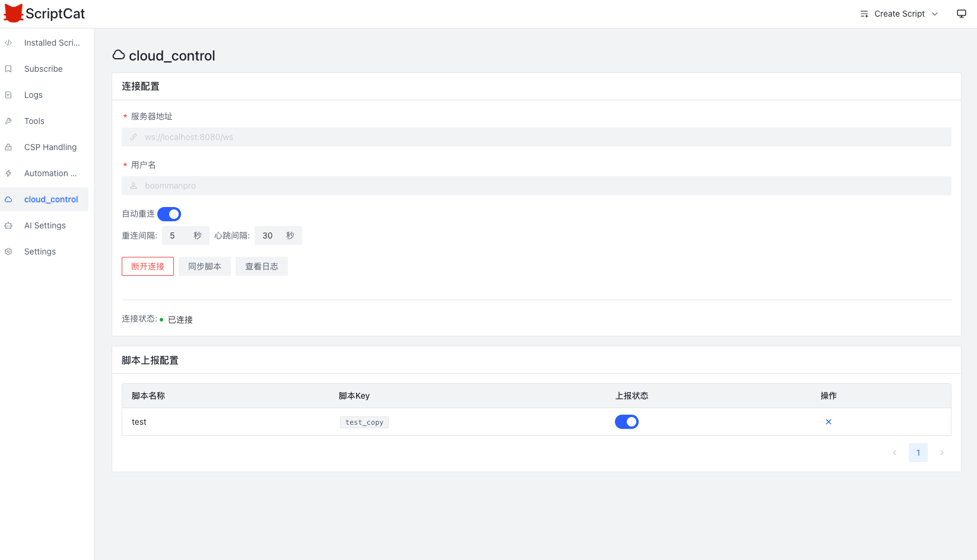Click the lock icon beside CSP Handling

pos(8,147)
